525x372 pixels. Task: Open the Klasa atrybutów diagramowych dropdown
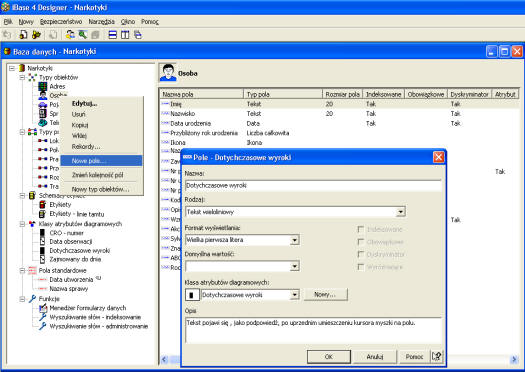pyautogui.click(x=295, y=295)
